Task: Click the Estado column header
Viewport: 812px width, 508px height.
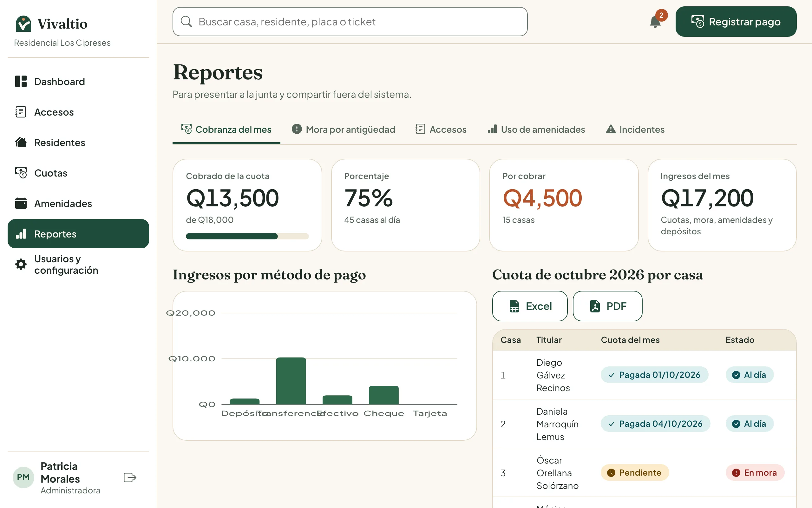Action: [740, 340]
